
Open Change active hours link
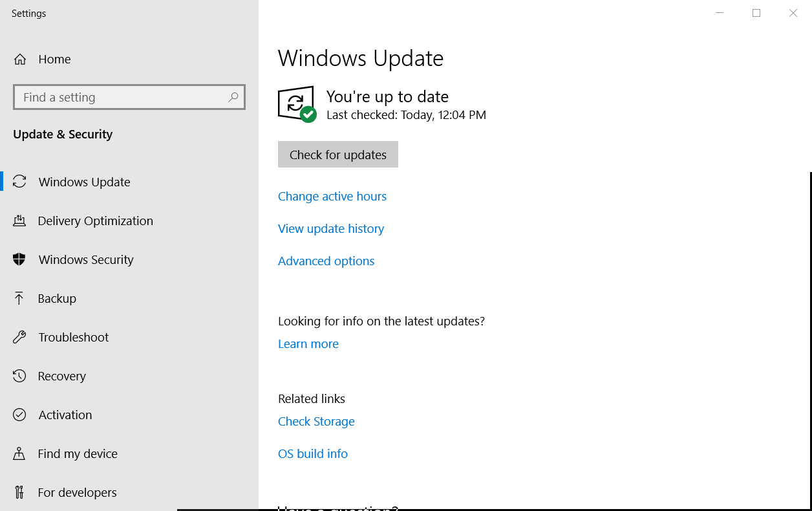[332, 196]
